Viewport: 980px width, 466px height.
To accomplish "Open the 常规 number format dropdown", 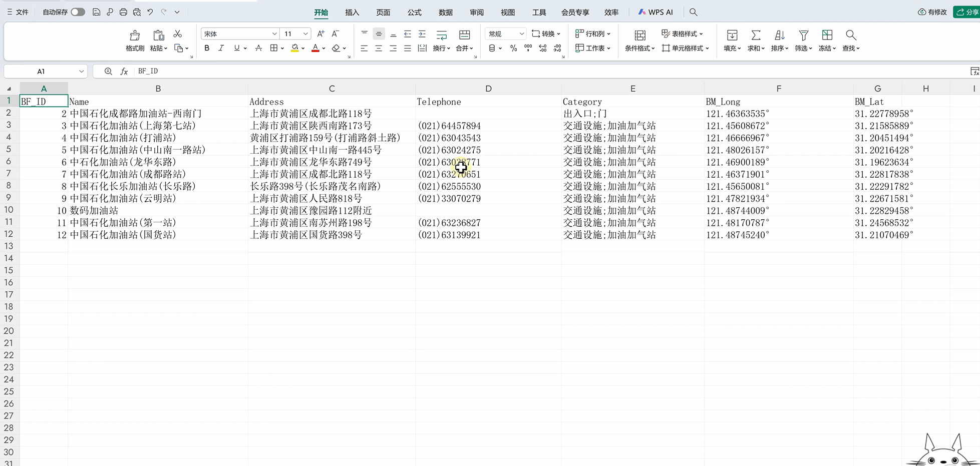I will pyautogui.click(x=521, y=34).
